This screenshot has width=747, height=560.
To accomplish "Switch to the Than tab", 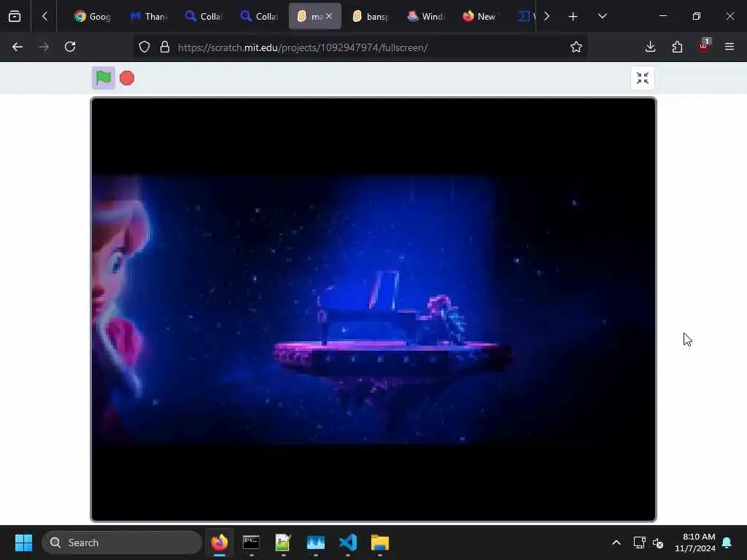I will pos(149,16).
